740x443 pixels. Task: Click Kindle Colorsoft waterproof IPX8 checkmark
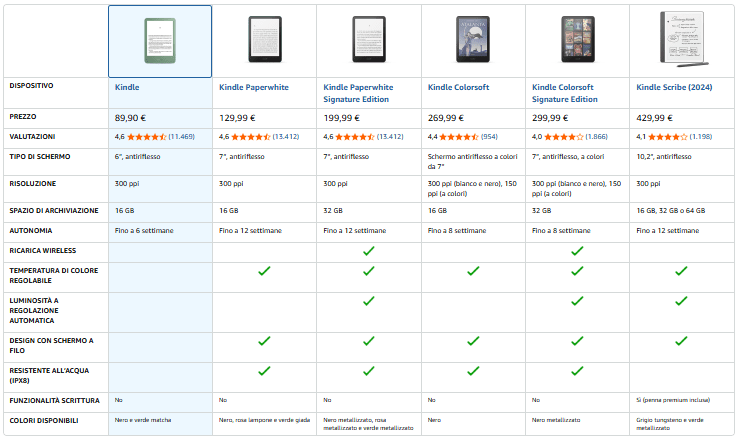point(473,371)
